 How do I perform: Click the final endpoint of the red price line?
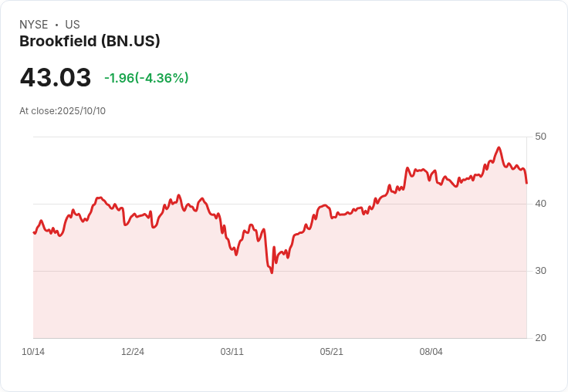[526, 183]
